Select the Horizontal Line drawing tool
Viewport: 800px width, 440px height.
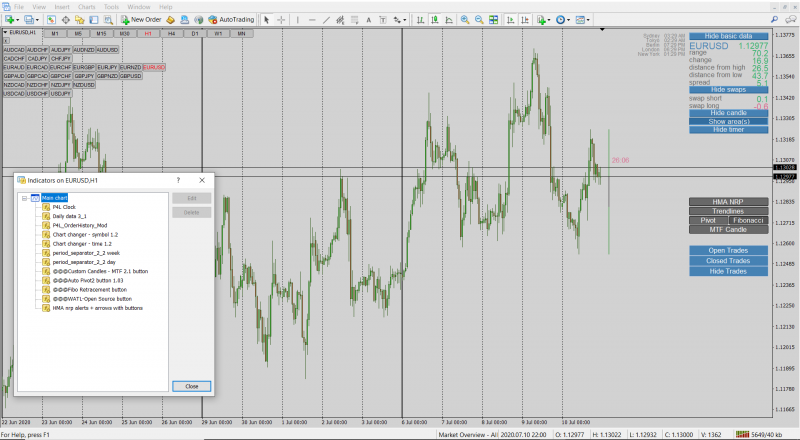312,19
